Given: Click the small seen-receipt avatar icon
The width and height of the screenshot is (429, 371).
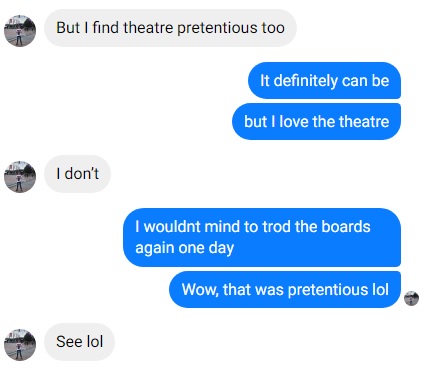Looking at the screenshot, I should (x=411, y=298).
